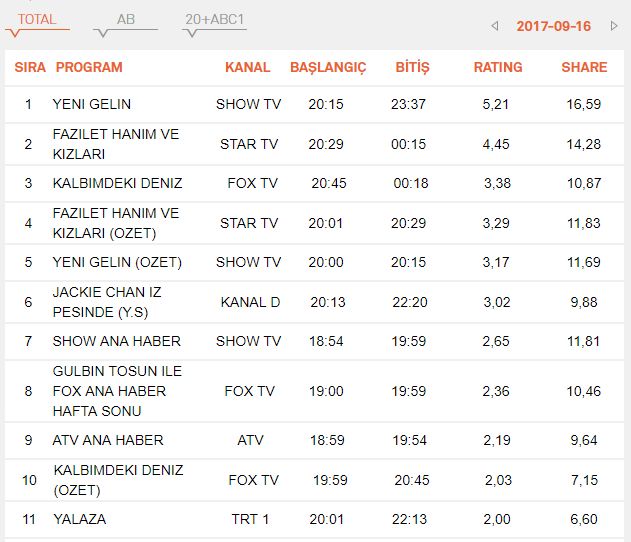Screen dimensions: 631x542
Task: Switch to the AB ratings tab
Action: point(126,19)
